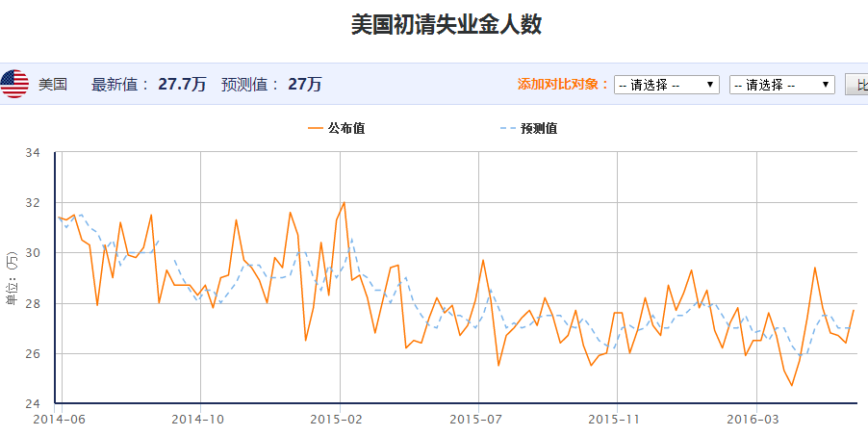Select the 2014-06 x-axis label
868x436 pixels.
point(60,420)
